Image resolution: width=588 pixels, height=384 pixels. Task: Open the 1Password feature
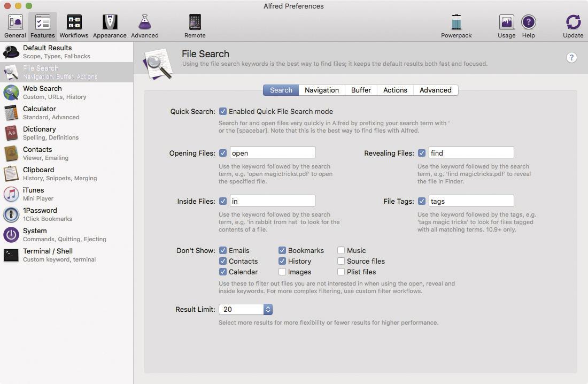pos(66,214)
